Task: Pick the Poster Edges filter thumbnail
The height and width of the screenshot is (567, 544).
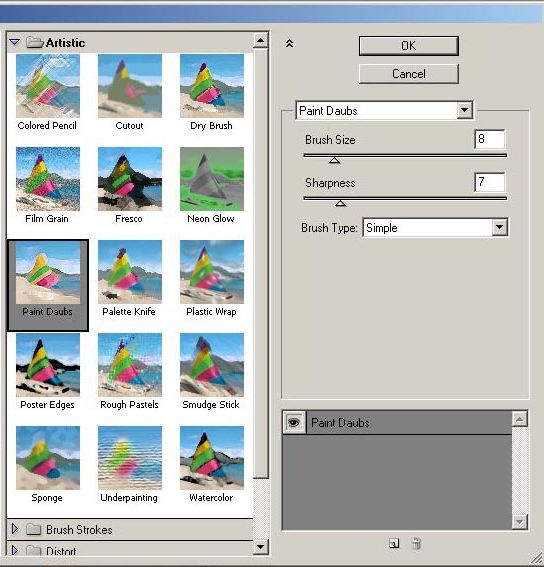Action: tap(48, 364)
